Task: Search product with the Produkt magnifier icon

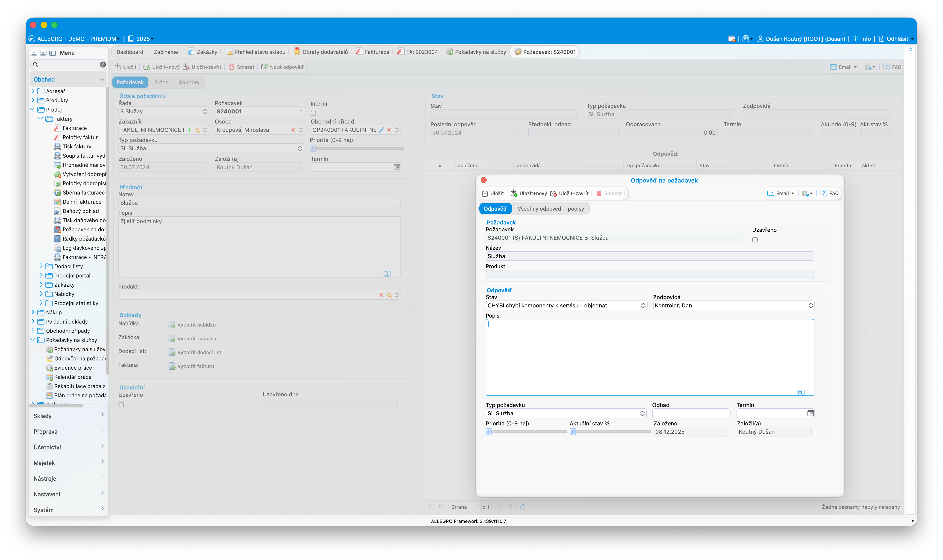Action: click(389, 295)
